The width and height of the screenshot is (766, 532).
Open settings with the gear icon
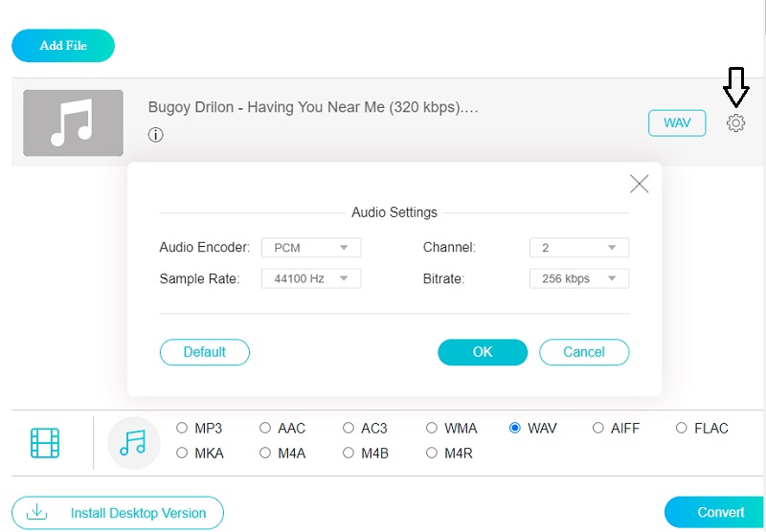(x=735, y=123)
